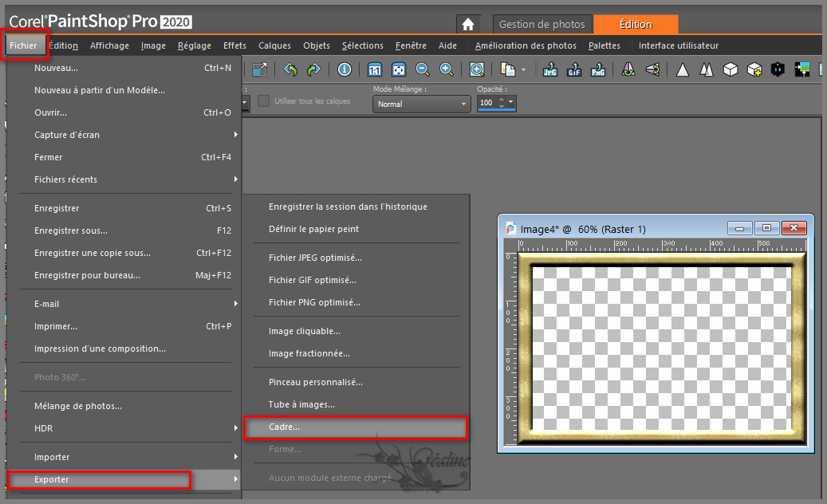Image resolution: width=827 pixels, height=504 pixels.
Task: Click the JPG export icon
Action: [549, 70]
